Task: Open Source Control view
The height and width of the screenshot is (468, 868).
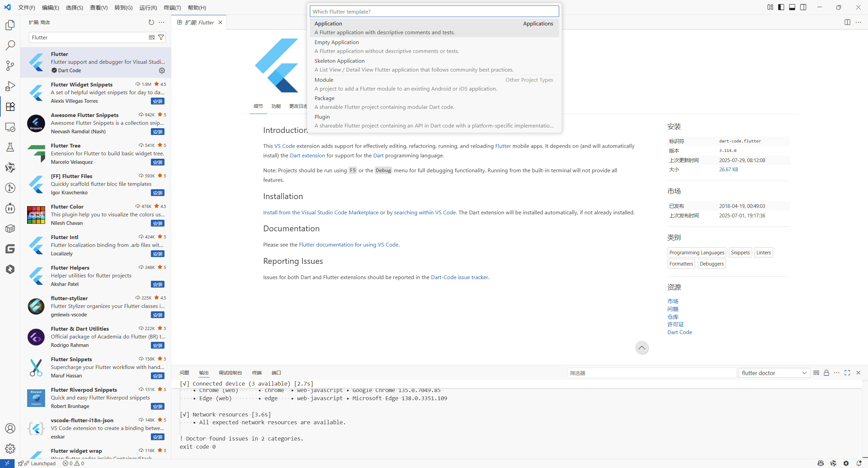Action: [10, 66]
